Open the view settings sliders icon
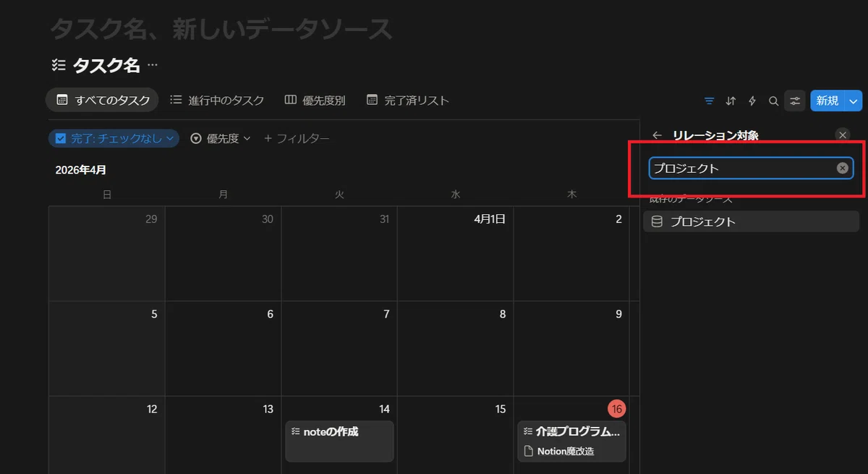 [795, 101]
